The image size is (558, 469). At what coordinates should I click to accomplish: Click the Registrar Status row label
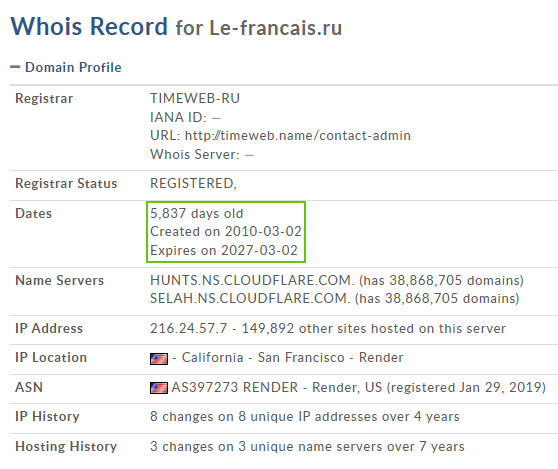66,183
